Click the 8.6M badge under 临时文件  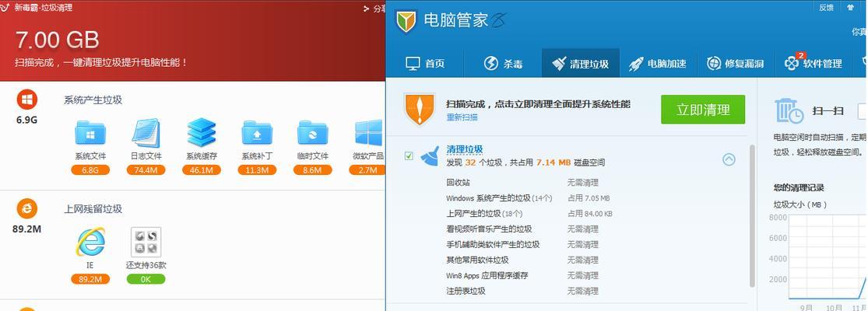[313, 170]
